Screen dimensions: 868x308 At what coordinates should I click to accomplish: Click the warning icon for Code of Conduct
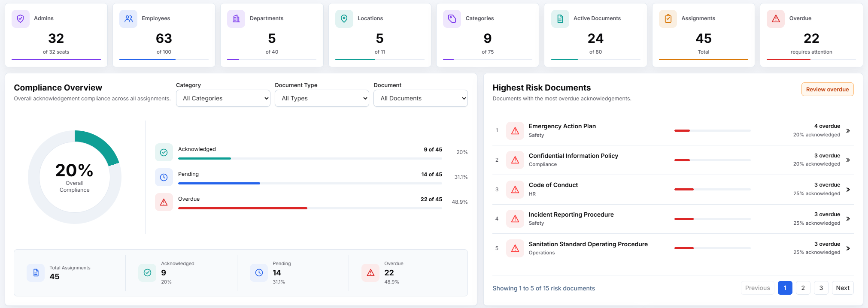click(515, 190)
